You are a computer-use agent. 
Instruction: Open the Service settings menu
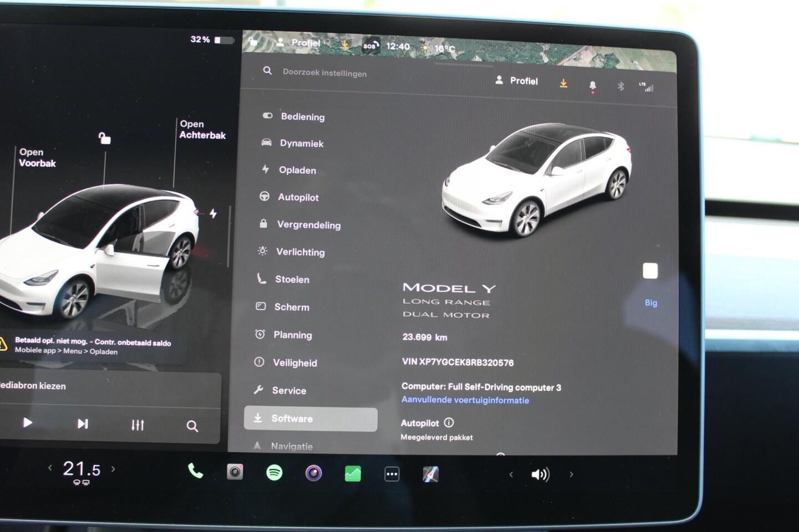[x=288, y=391]
